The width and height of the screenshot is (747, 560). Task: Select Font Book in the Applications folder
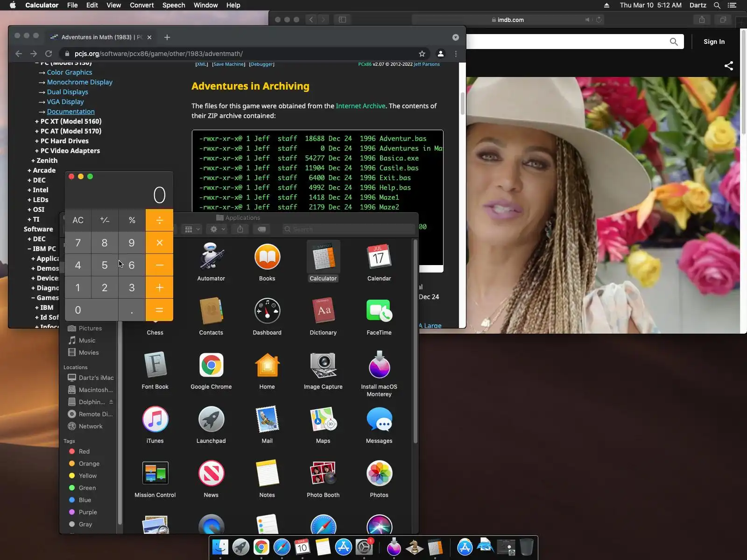155,365
